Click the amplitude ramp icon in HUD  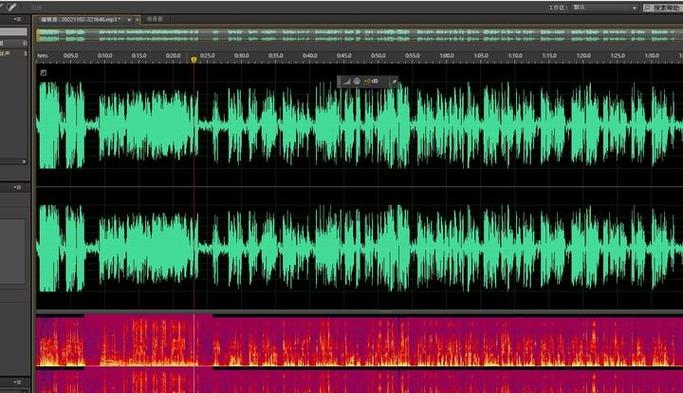[347, 81]
